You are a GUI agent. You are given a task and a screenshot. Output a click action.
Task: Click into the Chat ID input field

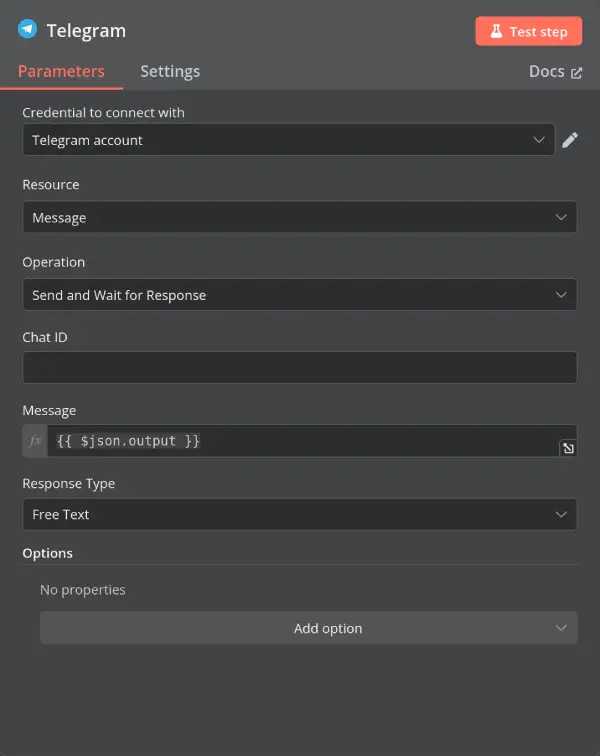pyautogui.click(x=299, y=367)
